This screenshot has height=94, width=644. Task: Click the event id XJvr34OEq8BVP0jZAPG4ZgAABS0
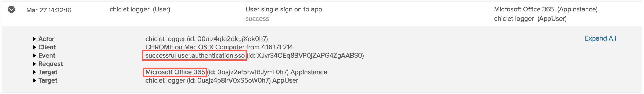tap(305, 56)
